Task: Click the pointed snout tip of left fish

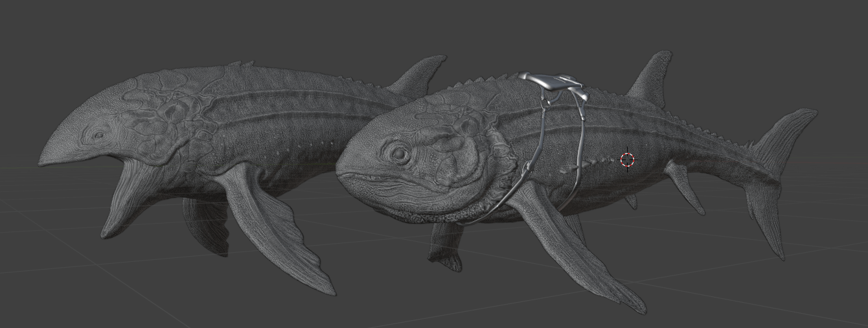Action: (x=43, y=159)
